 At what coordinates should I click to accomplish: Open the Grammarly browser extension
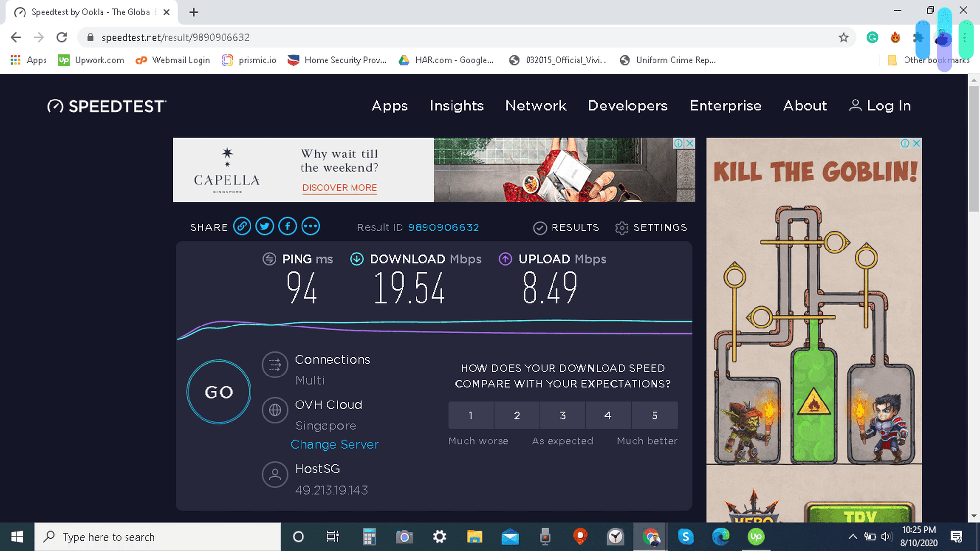pos(872,37)
